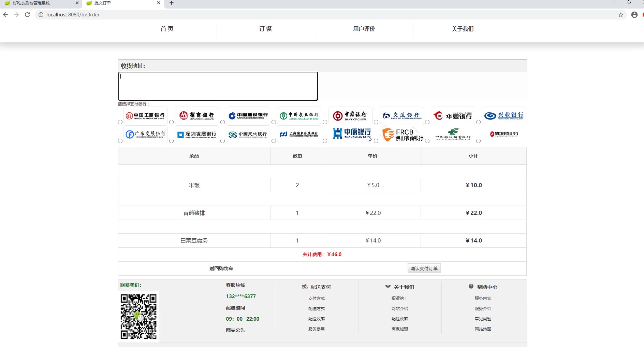Reload the page with the refresh icon

point(27,15)
